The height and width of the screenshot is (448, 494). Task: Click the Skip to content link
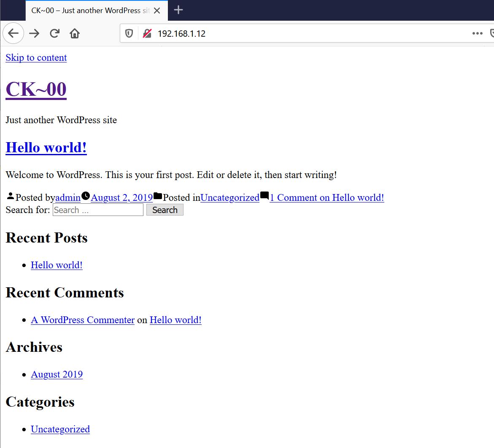[x=36, y=58]
